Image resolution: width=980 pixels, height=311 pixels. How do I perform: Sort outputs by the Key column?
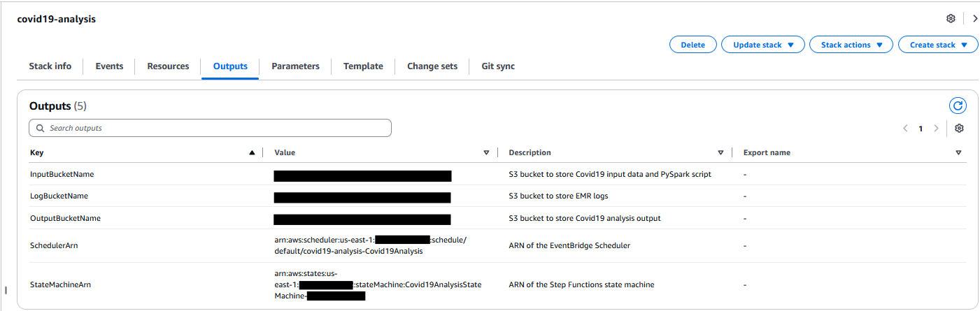coord(252,152)
